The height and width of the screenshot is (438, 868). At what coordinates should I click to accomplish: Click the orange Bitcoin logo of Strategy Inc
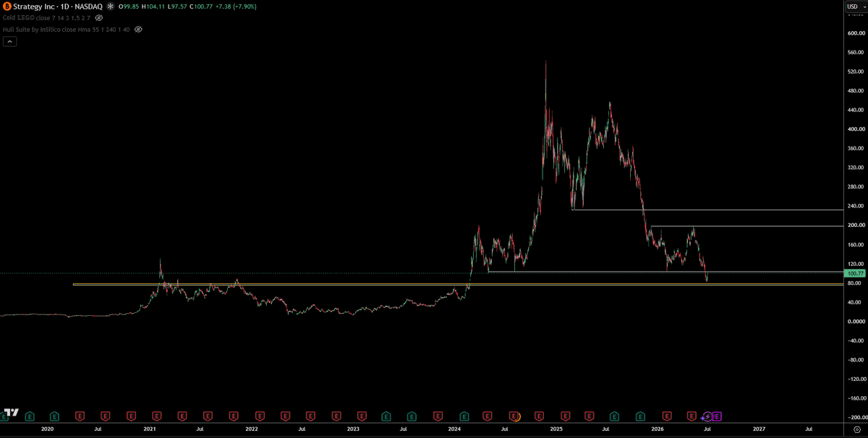tap(7, 6)
